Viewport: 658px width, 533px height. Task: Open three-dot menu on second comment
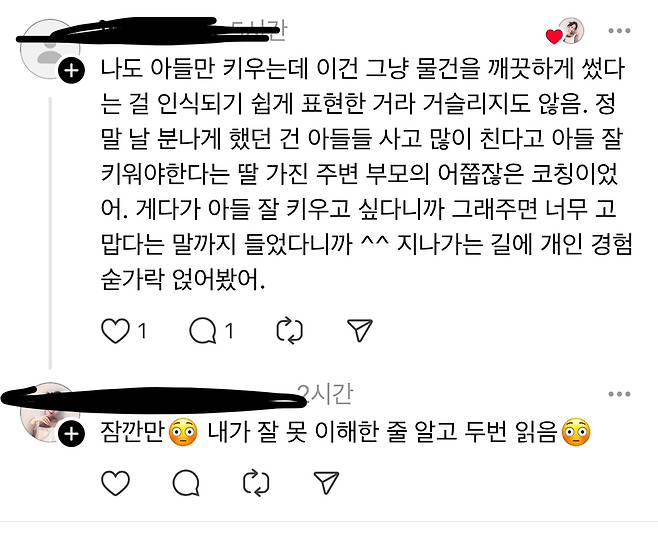click(x=619, y=394)
